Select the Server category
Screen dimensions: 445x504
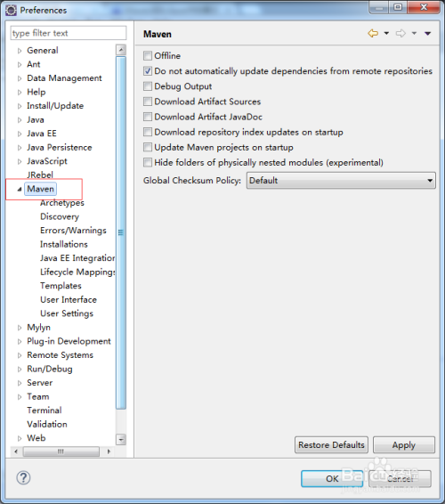39,383
